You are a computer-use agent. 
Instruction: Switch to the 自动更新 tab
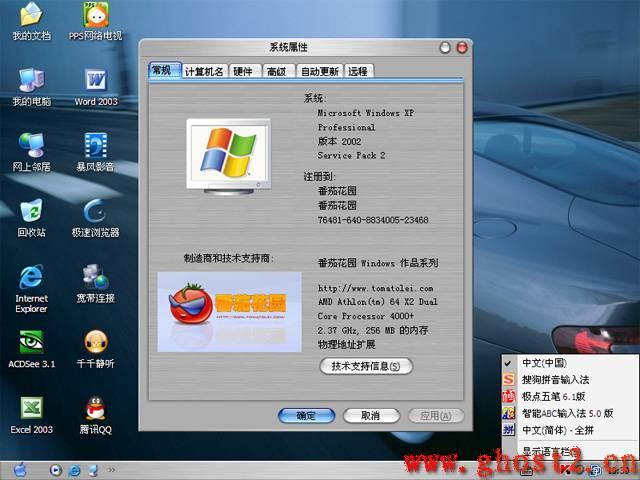(320, 71)
